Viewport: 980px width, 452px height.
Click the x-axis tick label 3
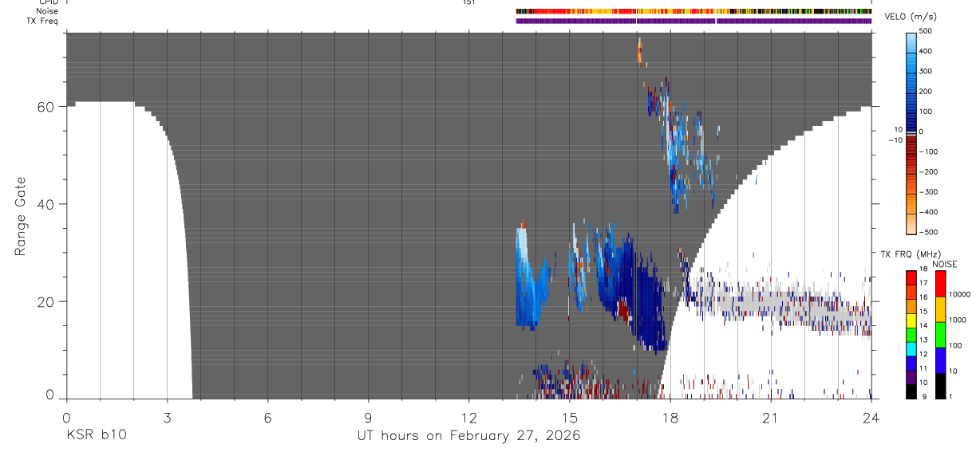click(x=167, y=417)
